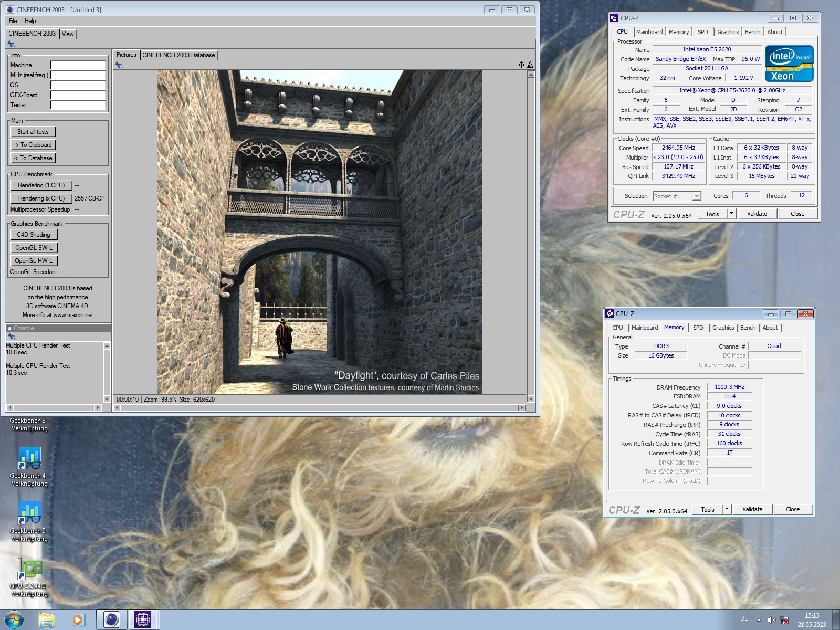Open GPU-Z 2.44.0 desktop shortcut
Screen dimensions: 840x630
pyautogui.click(x=30, y=577)
